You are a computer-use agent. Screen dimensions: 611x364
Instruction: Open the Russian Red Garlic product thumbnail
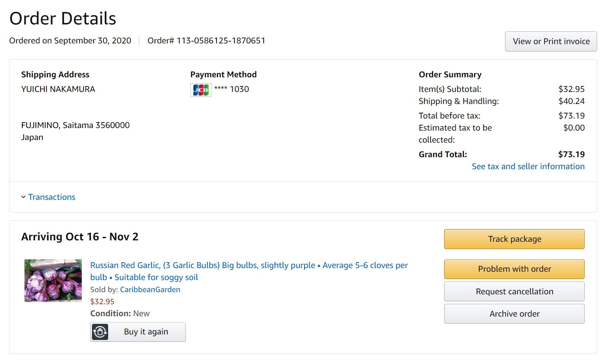pyautogui.click(x=53, y=280)
